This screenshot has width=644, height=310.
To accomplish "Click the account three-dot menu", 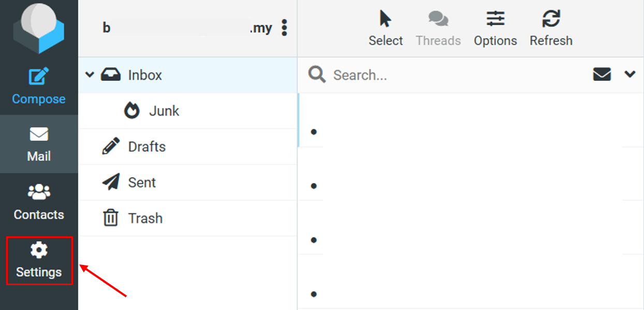I will [x=284, y=28].
